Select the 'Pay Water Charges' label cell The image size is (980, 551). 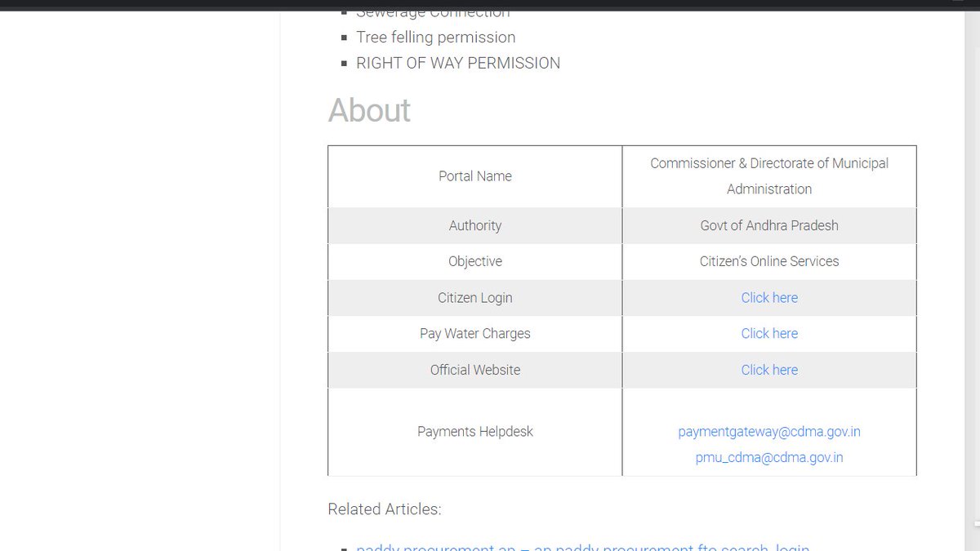[475, 334]
